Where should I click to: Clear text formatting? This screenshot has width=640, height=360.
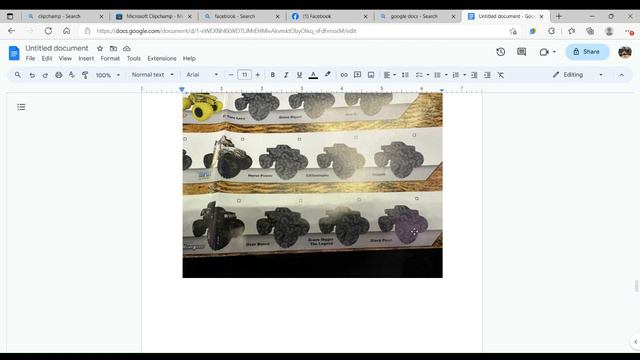[501, 75]
